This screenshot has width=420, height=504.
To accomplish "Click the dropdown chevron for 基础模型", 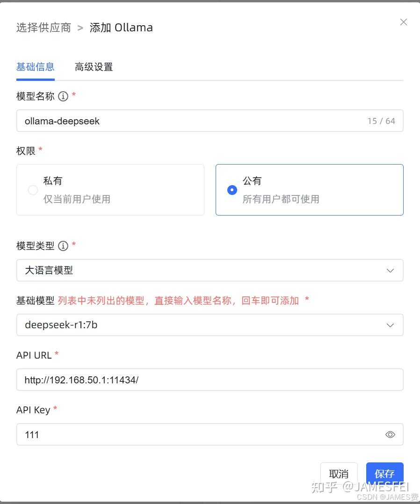I will pos(390,325).
